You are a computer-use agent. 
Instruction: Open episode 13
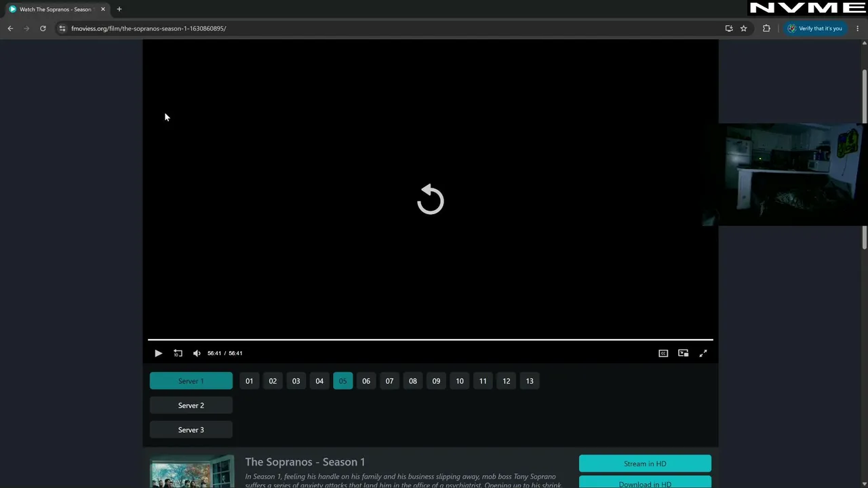[x=530, y=381]
